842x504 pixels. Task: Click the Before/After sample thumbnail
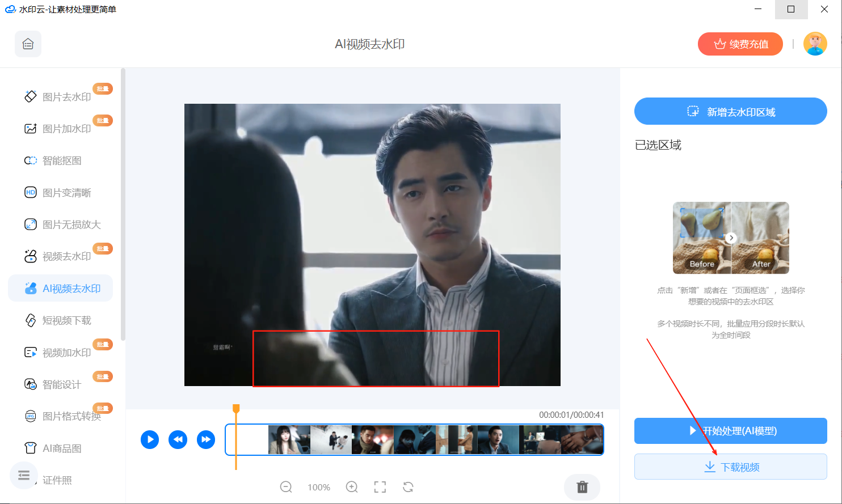[x=731, y=238]
